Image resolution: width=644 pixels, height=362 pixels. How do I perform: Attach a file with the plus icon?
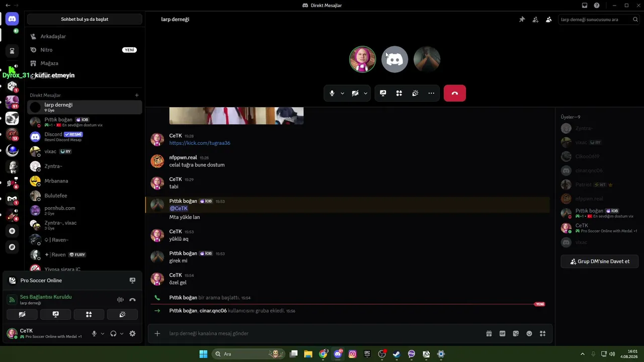(157, 333)
